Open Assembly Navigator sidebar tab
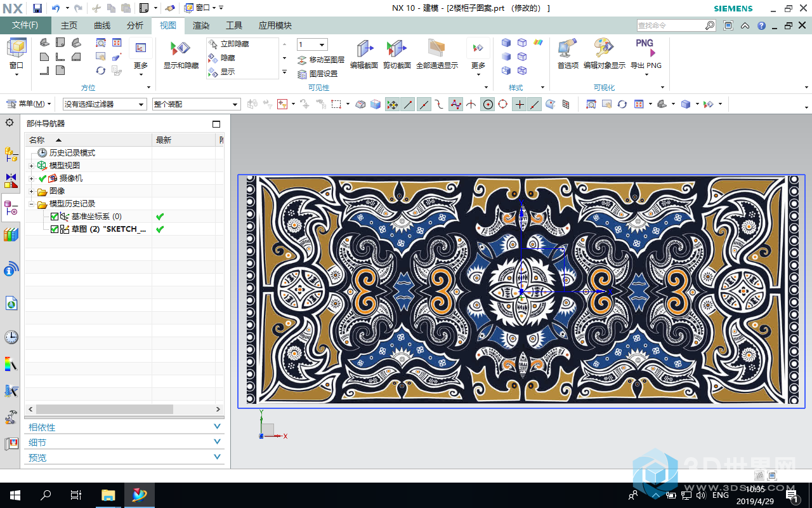 [x=11, y=153]
